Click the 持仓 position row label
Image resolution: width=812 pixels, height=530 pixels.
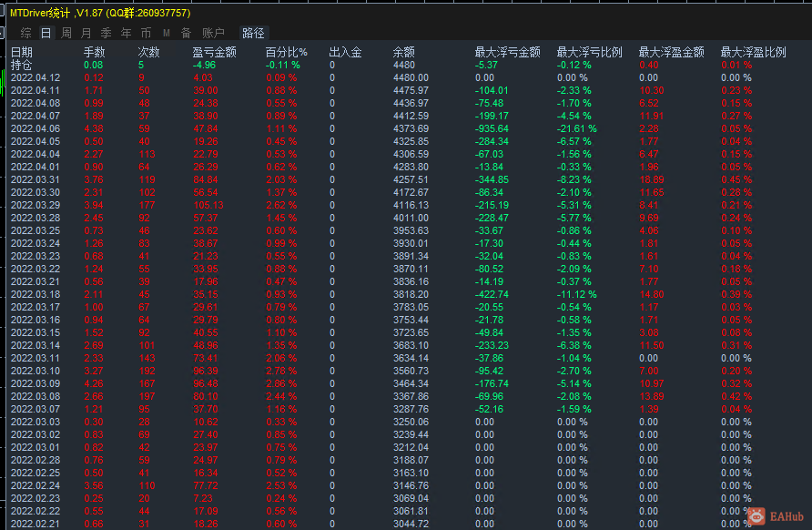click(x=21, y=66)
